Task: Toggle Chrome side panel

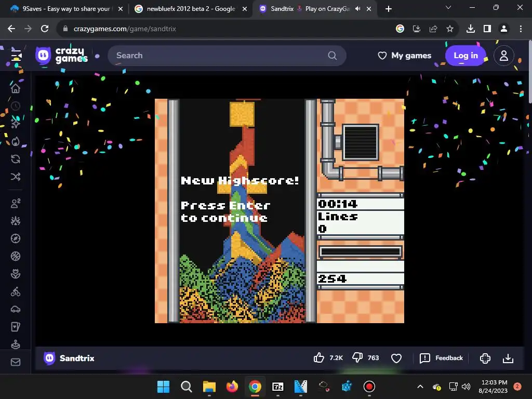Action: 487,29
